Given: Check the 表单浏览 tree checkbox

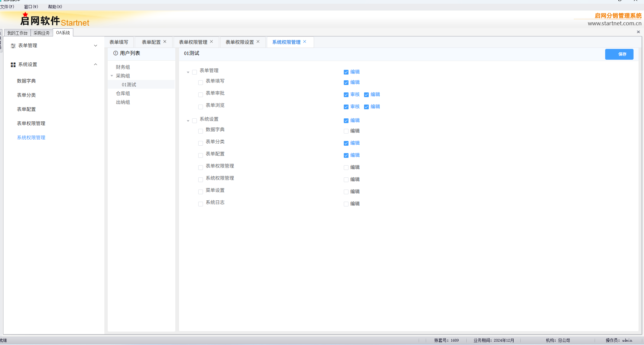Looking at the screenshot, I should (x=201, y=107).
